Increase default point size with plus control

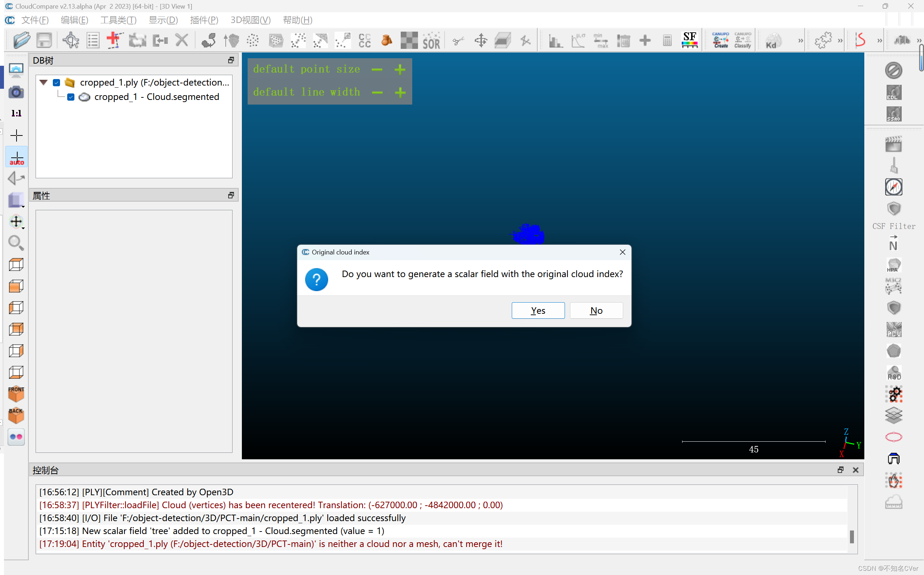[400, 70]
